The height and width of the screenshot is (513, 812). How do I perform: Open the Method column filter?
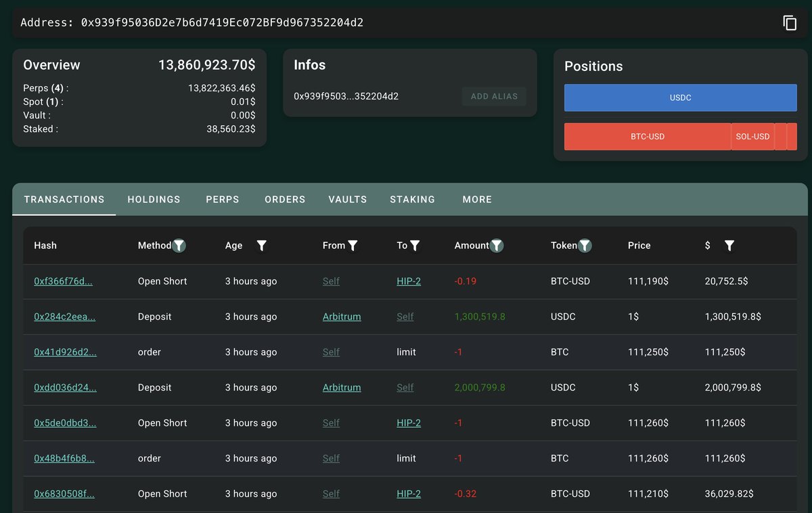tap(179, 246)
